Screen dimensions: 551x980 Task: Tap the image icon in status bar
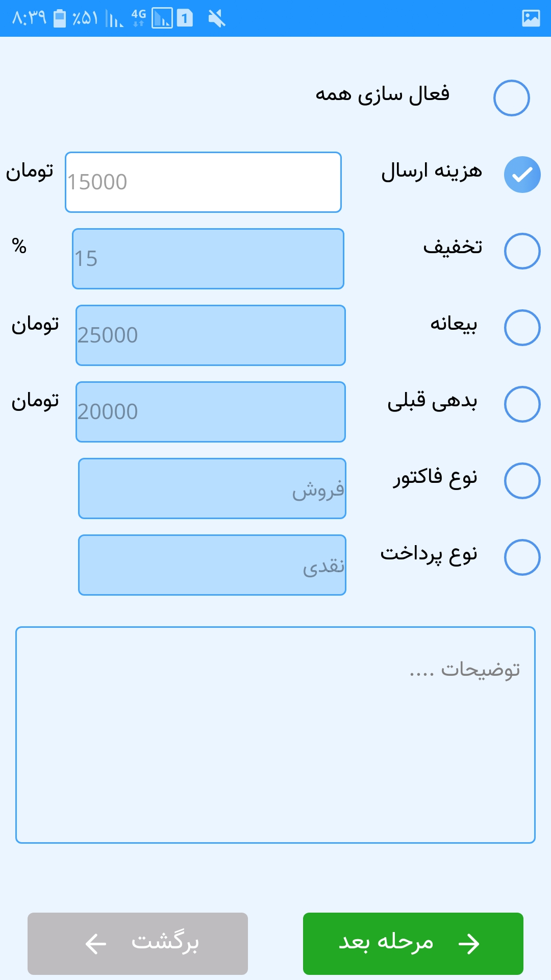pos(531,18)
